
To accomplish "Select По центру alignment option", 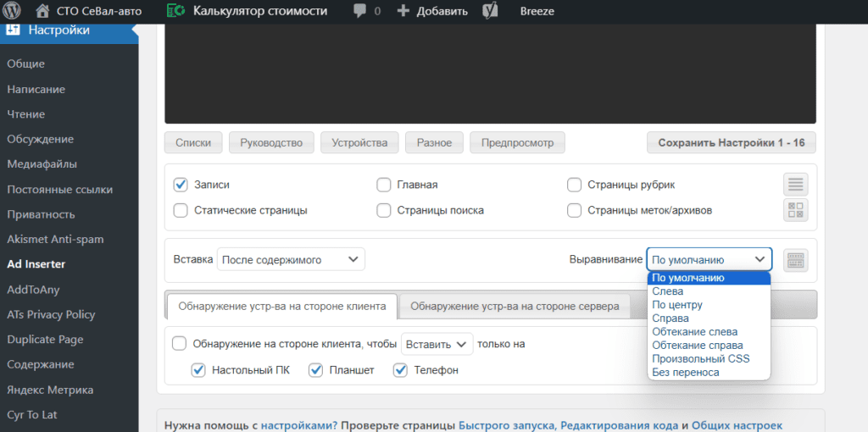I will (x=709, y=305).
